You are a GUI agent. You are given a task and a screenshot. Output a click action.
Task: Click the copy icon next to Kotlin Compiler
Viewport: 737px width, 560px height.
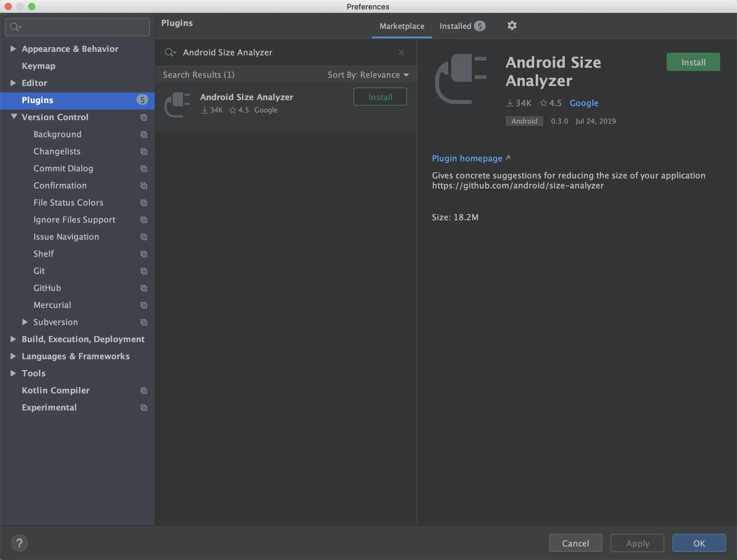click(144, 390)
